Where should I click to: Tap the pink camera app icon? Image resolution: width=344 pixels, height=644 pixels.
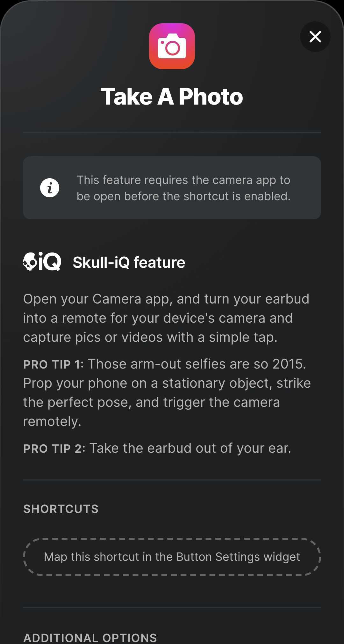(x=172, y=46)
